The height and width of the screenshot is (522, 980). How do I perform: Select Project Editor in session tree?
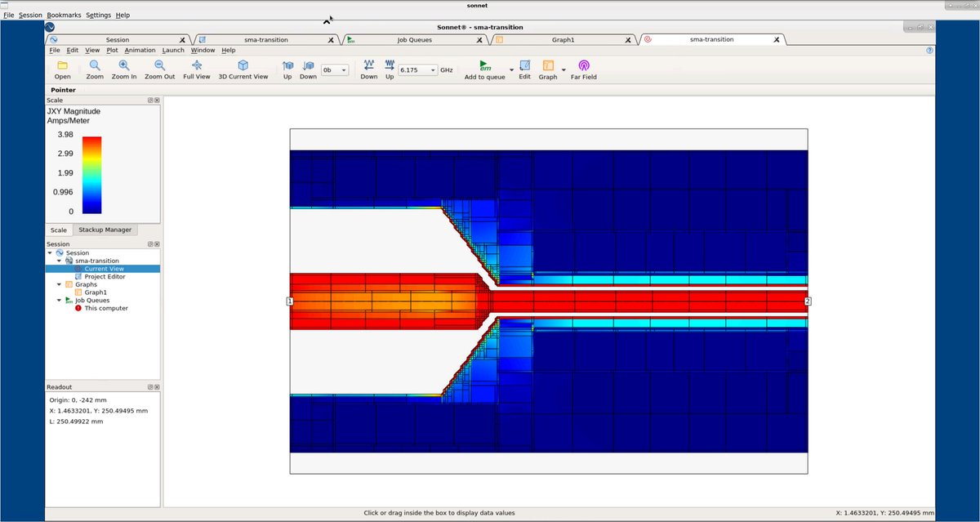105,276
